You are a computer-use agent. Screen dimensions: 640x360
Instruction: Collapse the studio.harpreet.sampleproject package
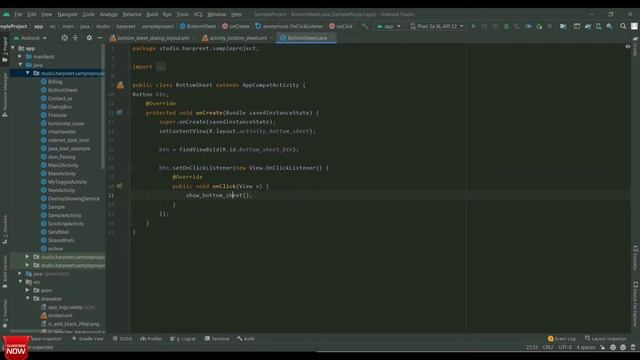[x=28, y=73]
